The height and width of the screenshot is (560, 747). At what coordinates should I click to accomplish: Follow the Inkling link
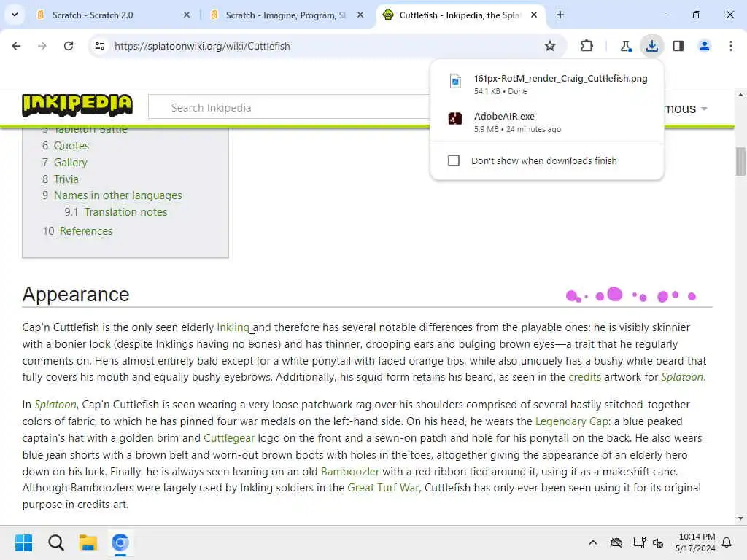click(233, 327)
